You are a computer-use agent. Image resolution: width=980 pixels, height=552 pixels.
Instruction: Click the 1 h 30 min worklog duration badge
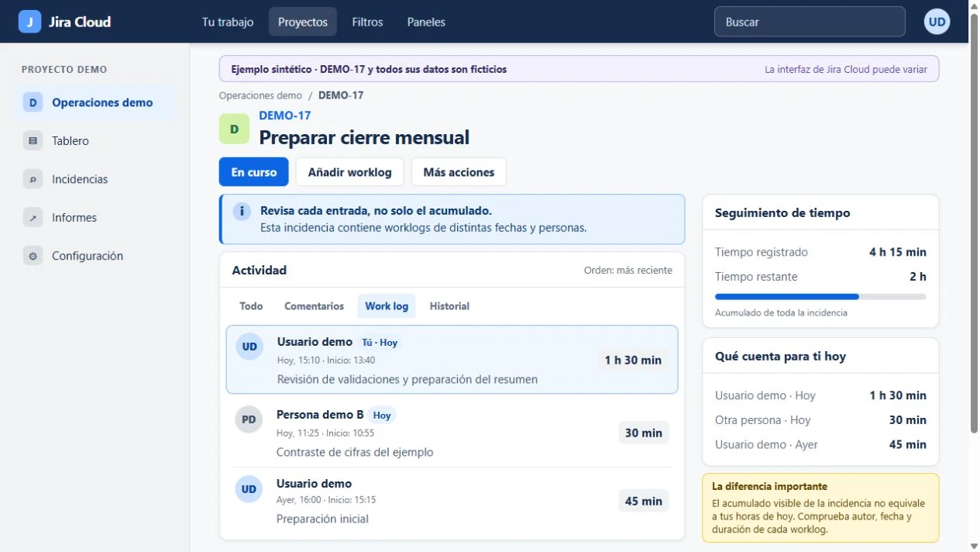633,360
